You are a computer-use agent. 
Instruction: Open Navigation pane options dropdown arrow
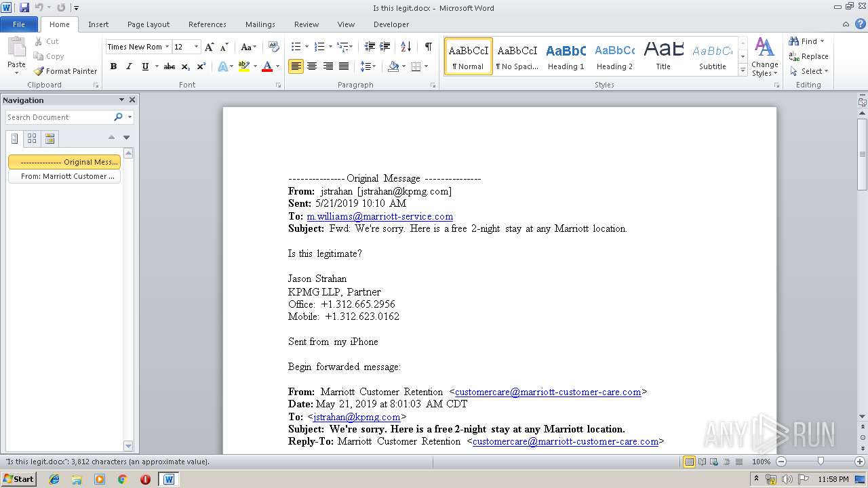coord(121,100)
